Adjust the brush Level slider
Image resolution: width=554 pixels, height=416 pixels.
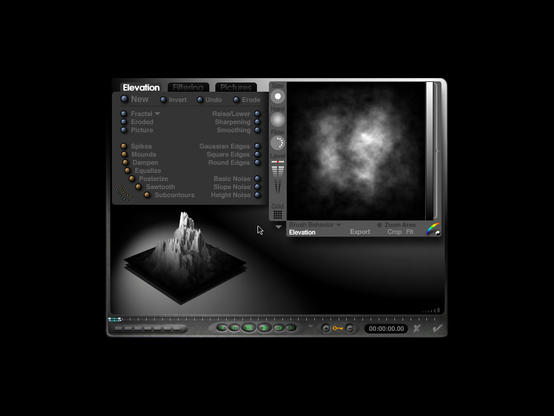(x=278, y=178)
